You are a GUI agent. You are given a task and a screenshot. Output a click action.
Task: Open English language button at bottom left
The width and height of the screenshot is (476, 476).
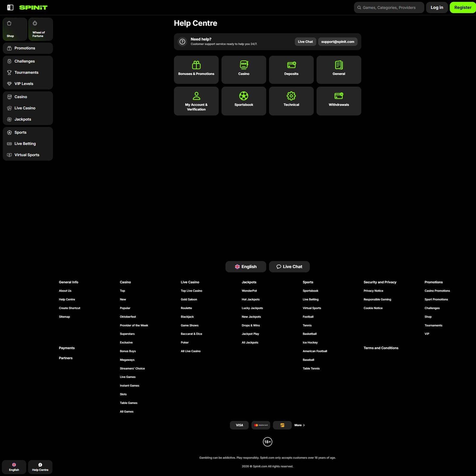tap(14, 467)
